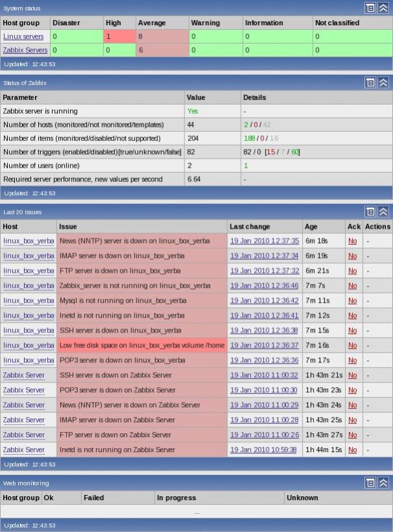This screenshot has height=532, width=393.
Task: Open last change 19 Jan 2010 12:36:41
Action: click(264, 316)
